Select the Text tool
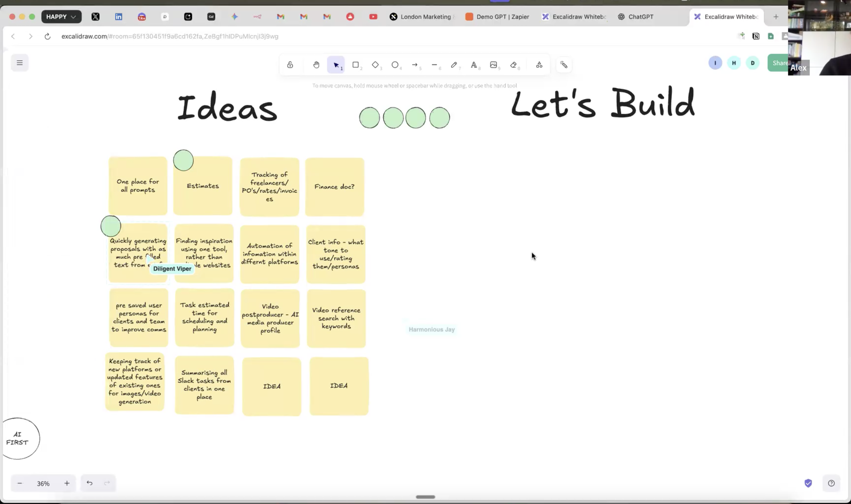The image size is (851, 504). (x=474, y=65)
